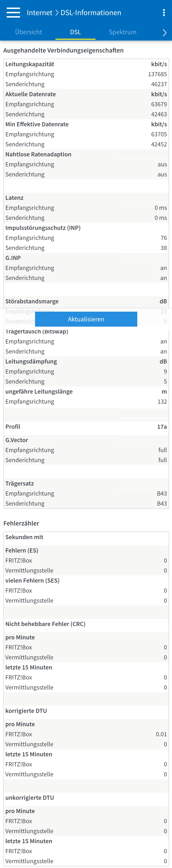The image size is (172, 868).
Task: Select the Profil 17a row
Action: [86, 427]
